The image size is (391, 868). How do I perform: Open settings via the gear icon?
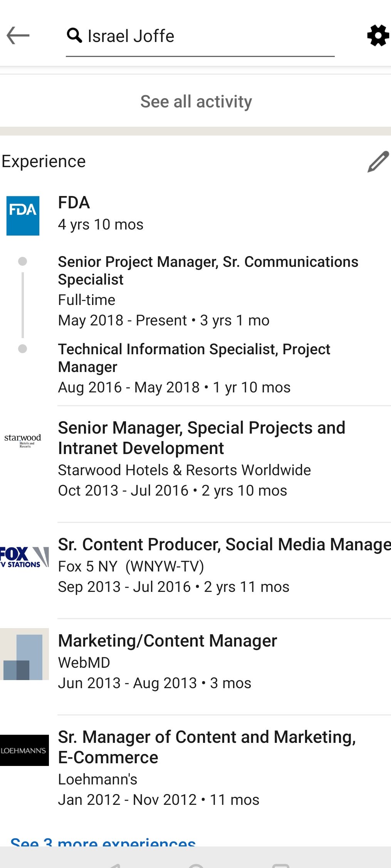(378, 36)
